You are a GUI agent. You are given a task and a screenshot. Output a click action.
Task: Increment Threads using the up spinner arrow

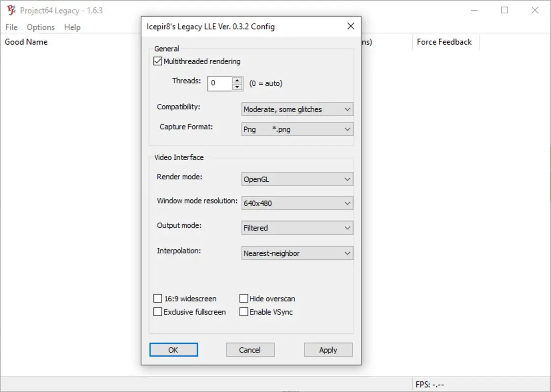237,80
